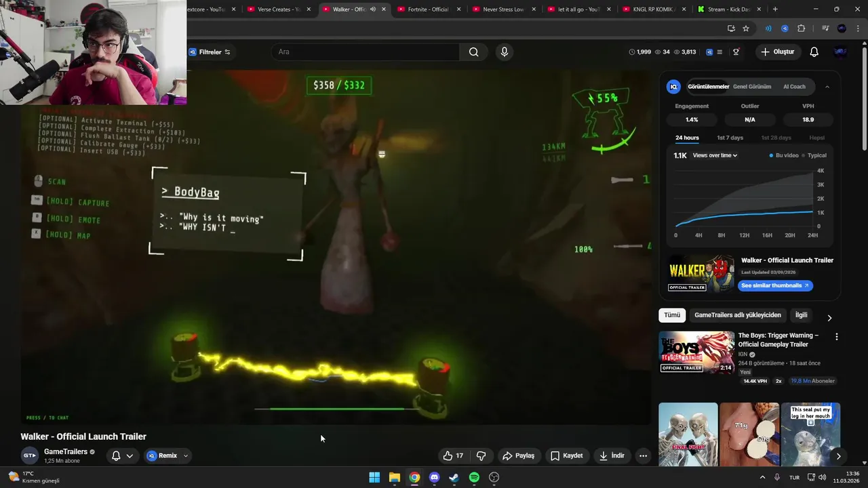Screen dimensions: 868x488
Task: Click See similar thumbnails button
Action: [775, 285]
